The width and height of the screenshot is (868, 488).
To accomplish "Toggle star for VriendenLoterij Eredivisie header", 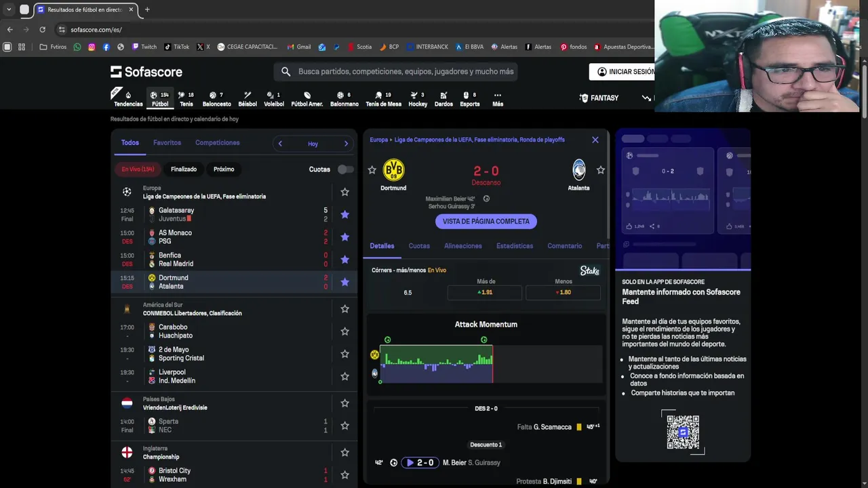I will tap(344, 403).
